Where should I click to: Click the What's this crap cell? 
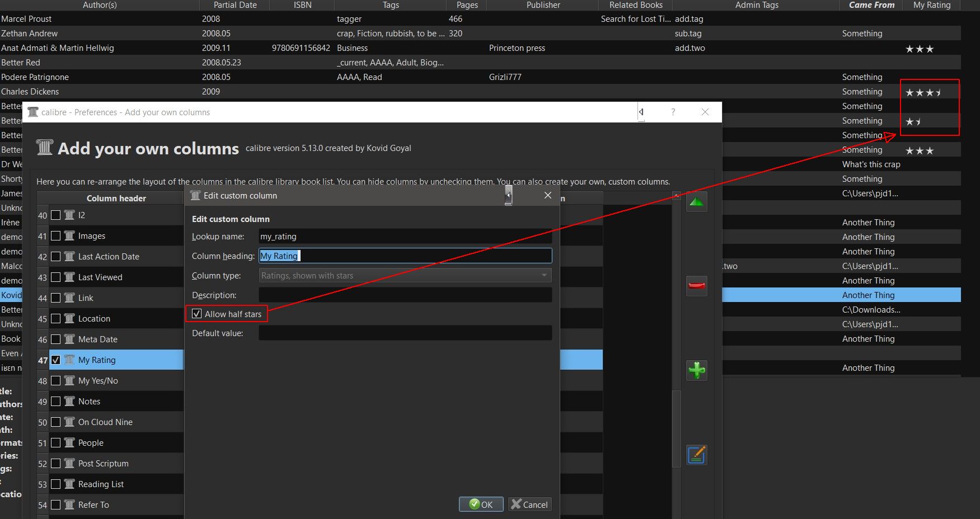[871, 164]
